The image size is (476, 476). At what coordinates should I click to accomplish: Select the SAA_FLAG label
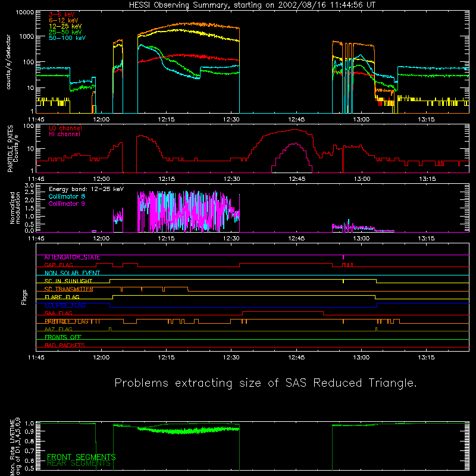(x=58, y=314)
